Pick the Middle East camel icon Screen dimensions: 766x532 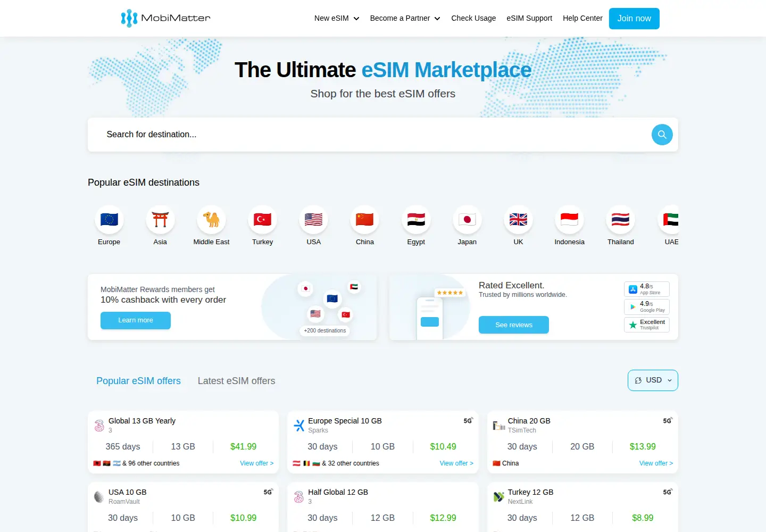click(211, 220)
